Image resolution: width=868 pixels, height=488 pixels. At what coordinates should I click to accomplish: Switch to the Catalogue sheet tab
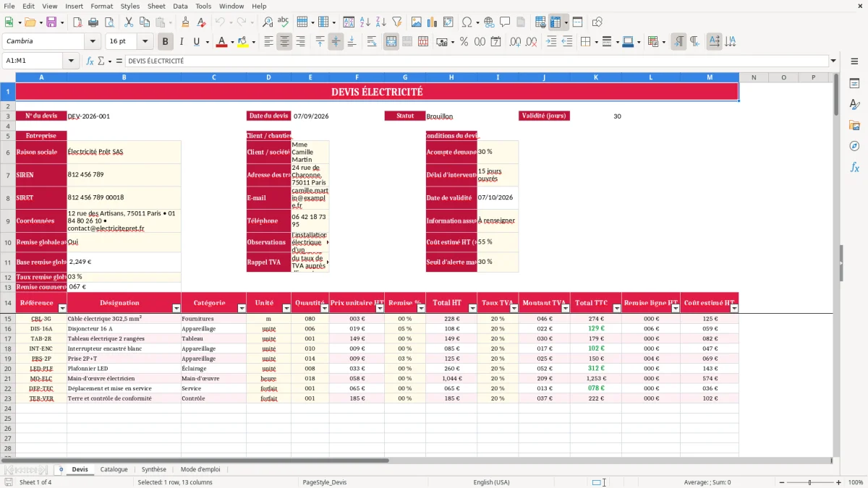(x=114, y=469)
